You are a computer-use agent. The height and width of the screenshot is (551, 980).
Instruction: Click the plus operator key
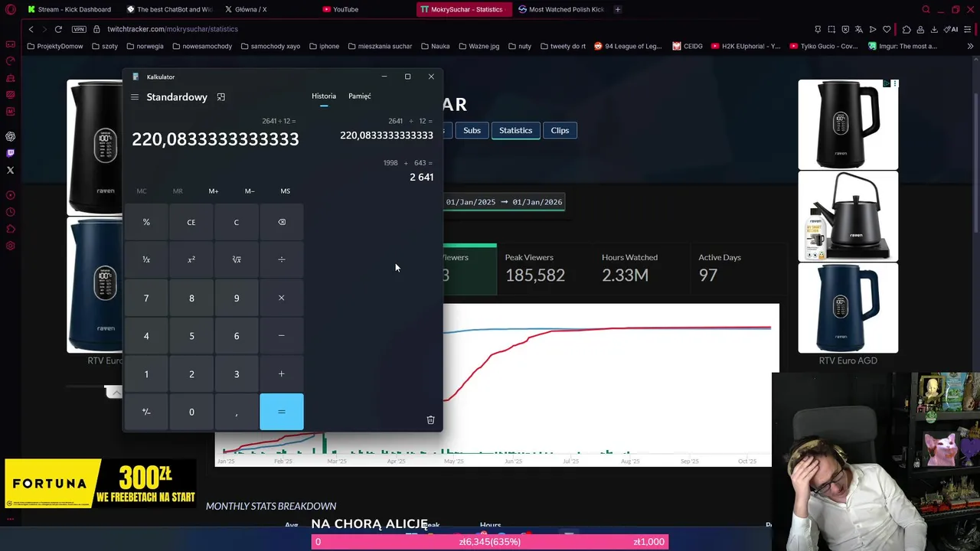pos(282,374)
